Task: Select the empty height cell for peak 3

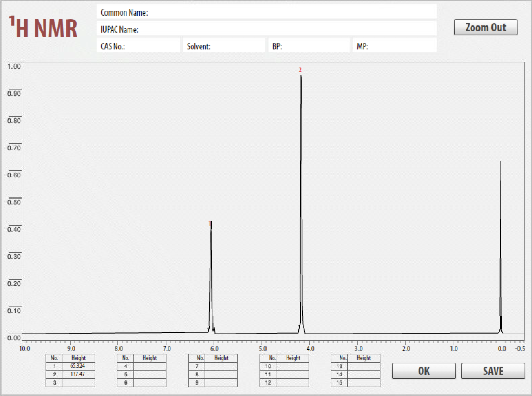Action: point(77,381)
